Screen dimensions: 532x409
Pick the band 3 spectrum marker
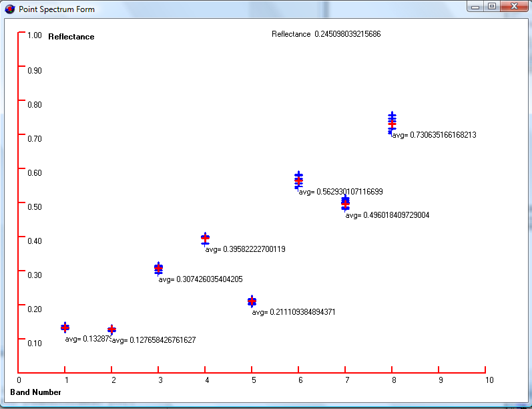pos(158,268)
